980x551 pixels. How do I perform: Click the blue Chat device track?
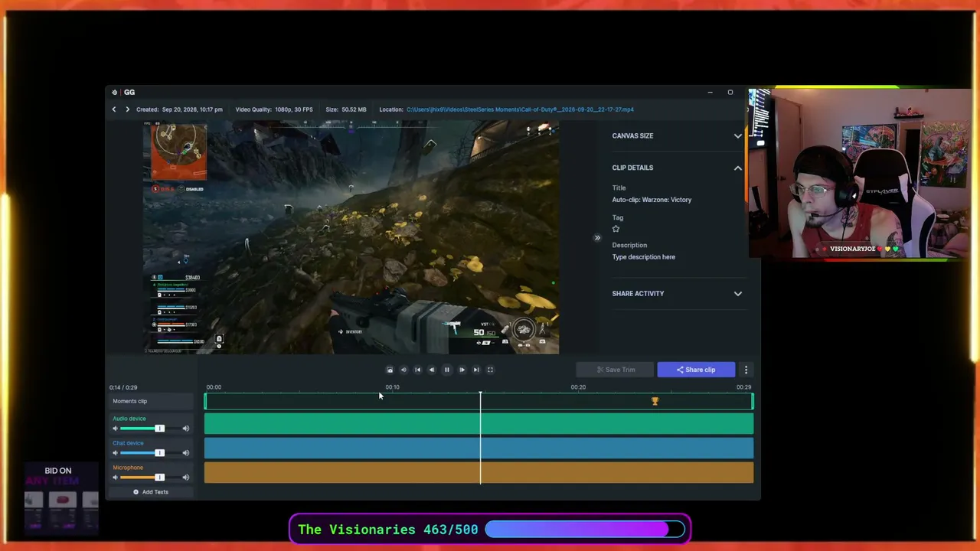479,448
